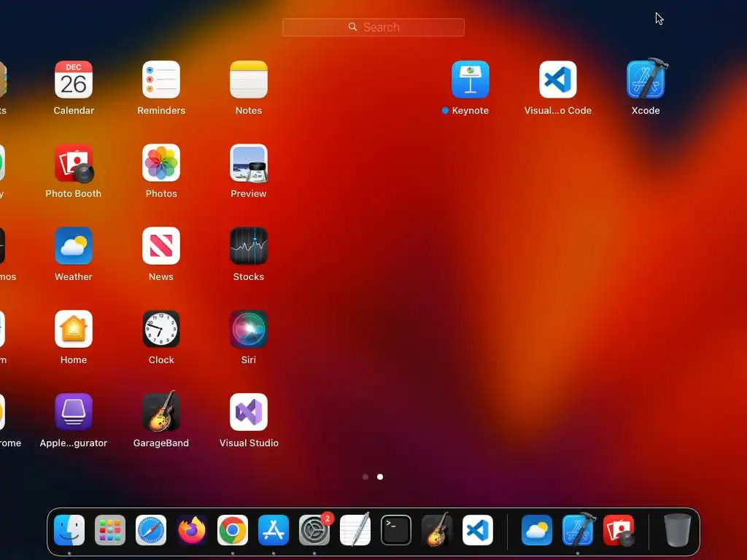Open the Trash in the Dock
747x560 pixels.
click(x=678, y=530)
